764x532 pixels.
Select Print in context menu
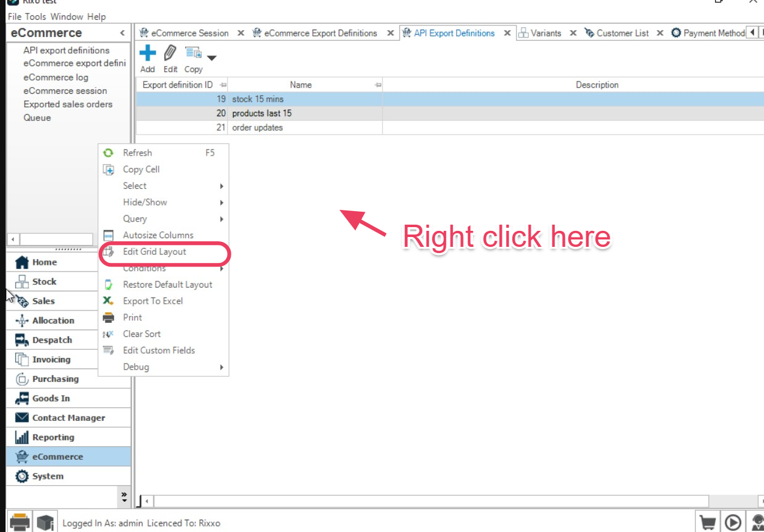[164, 317]
